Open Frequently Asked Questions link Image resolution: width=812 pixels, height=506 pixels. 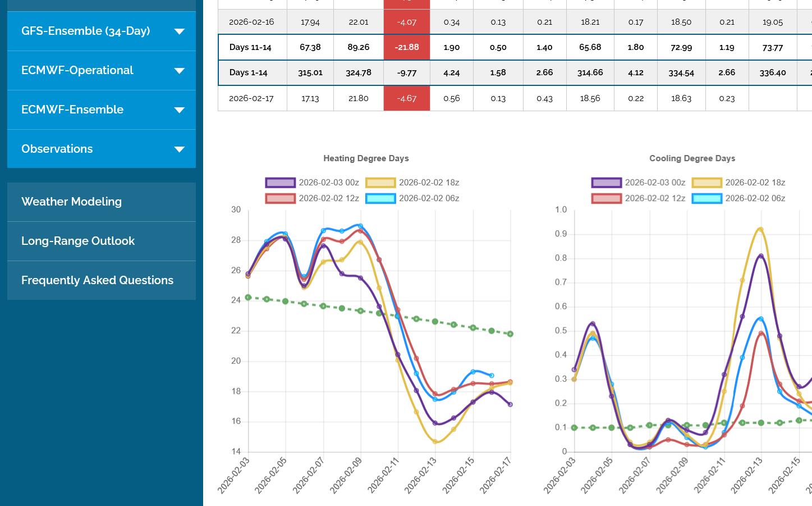pyautogui.click(x=97, y=280)
